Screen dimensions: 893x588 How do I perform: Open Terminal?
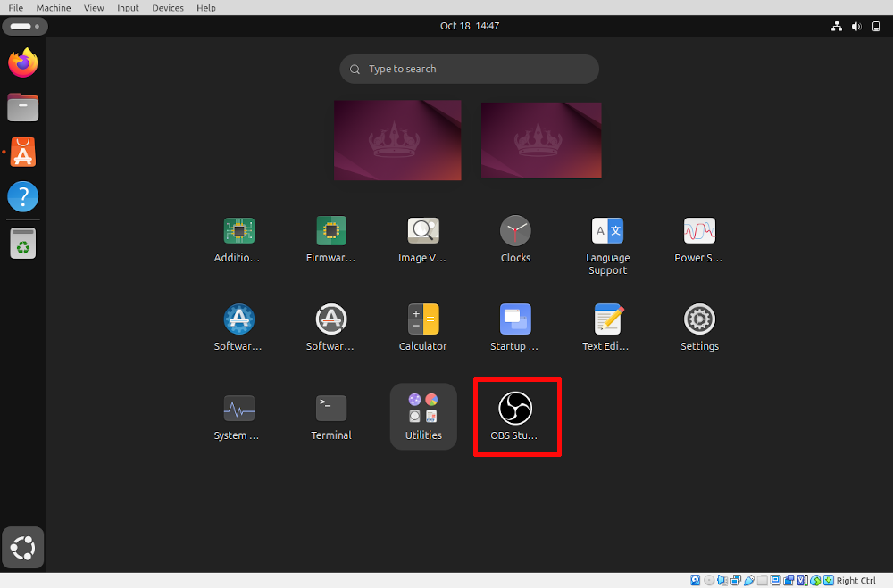330,408
